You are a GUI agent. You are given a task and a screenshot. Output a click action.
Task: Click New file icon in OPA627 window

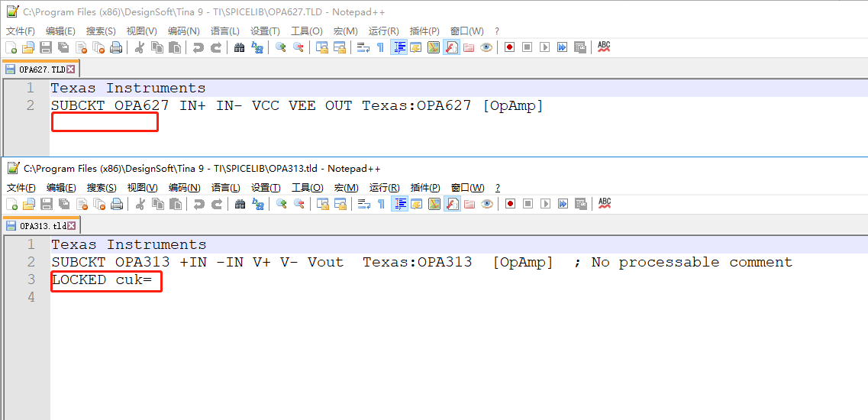pyautogui.click(x=11, y=47)
